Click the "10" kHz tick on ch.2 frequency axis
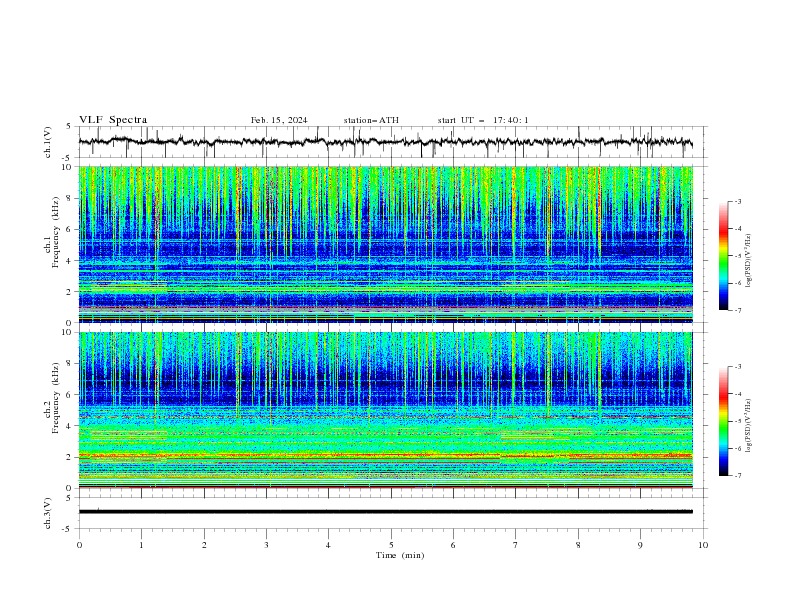 [x=70, y=332]
